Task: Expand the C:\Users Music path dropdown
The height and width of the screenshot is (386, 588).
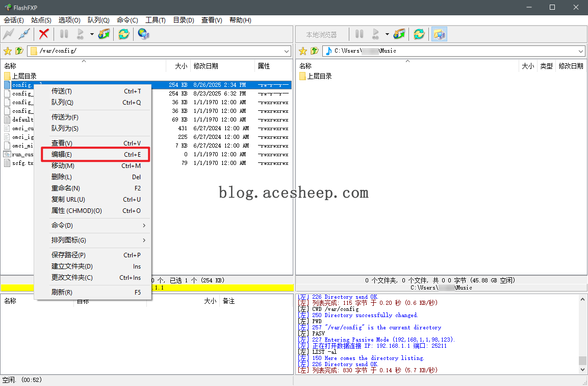Action: (581, 51)
